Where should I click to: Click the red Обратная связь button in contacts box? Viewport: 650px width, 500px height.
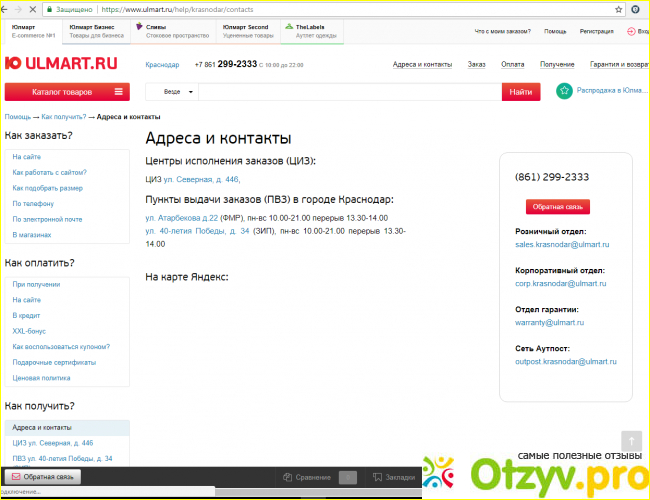tap(558, 206)
